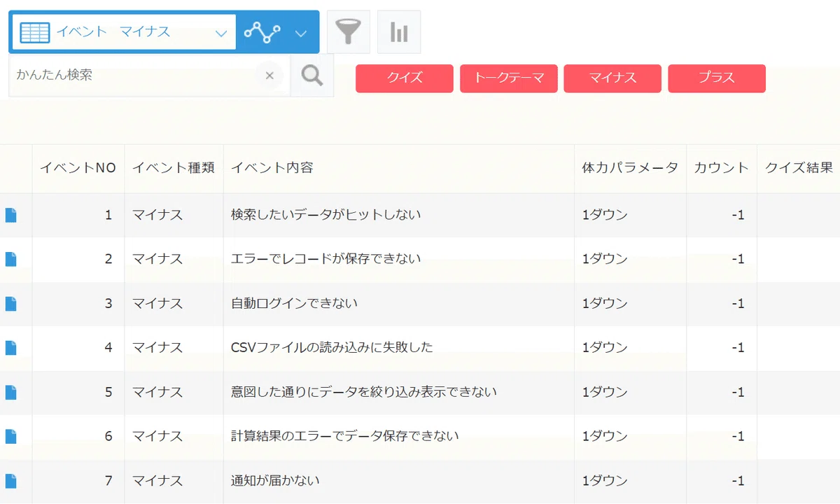Open record 4 detail document icon
The height and width of the screenshot is (504, 840).
[10, 348]
